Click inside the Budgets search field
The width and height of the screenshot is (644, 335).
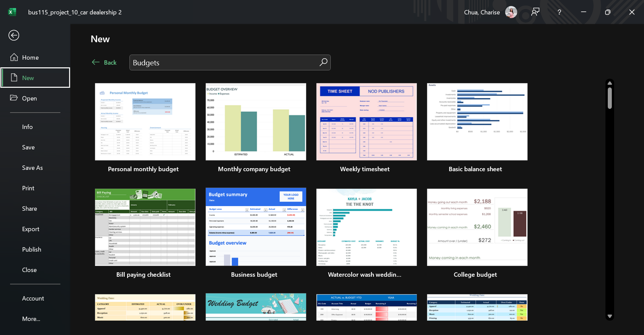(225, 63)
